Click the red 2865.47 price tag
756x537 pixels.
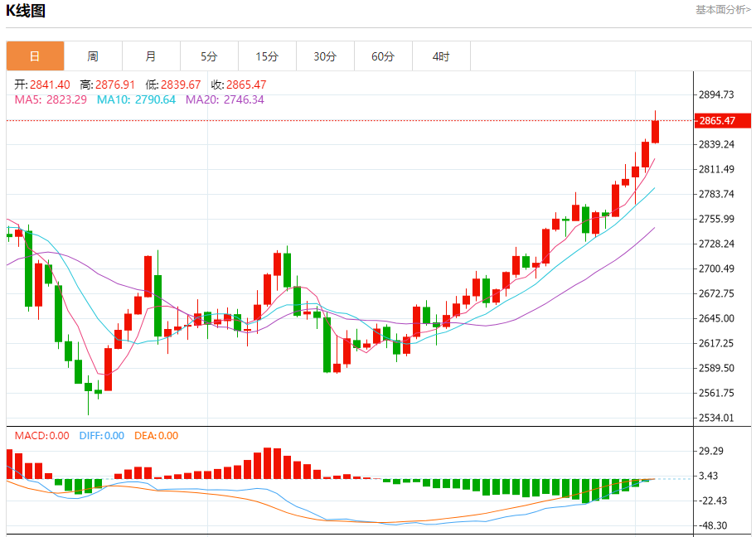723,120
